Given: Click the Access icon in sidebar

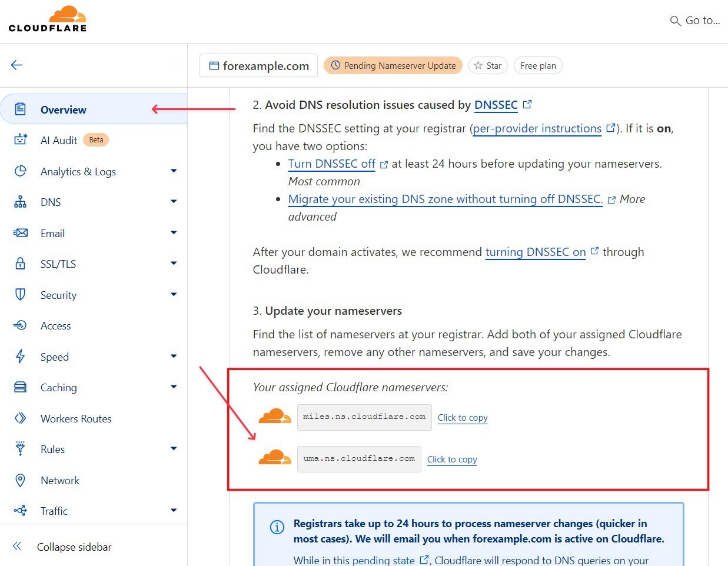Looking at the screenshot, I should point(21,325).
